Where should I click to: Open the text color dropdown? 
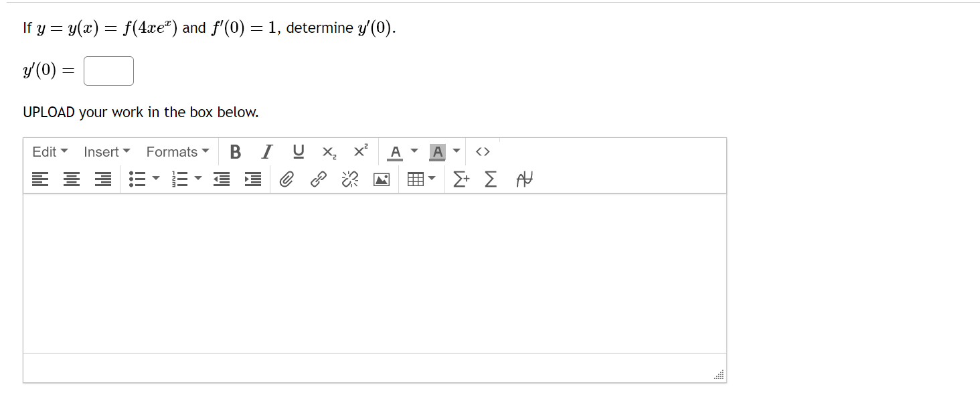tap(414, 152)
